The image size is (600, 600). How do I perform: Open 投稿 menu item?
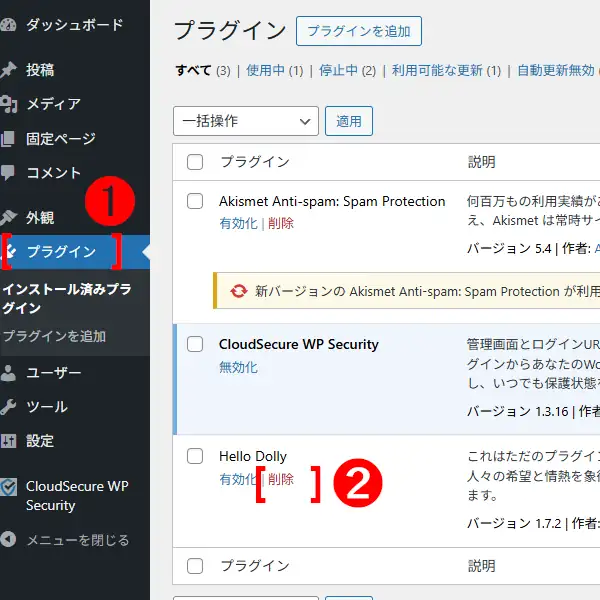point(40,70)
